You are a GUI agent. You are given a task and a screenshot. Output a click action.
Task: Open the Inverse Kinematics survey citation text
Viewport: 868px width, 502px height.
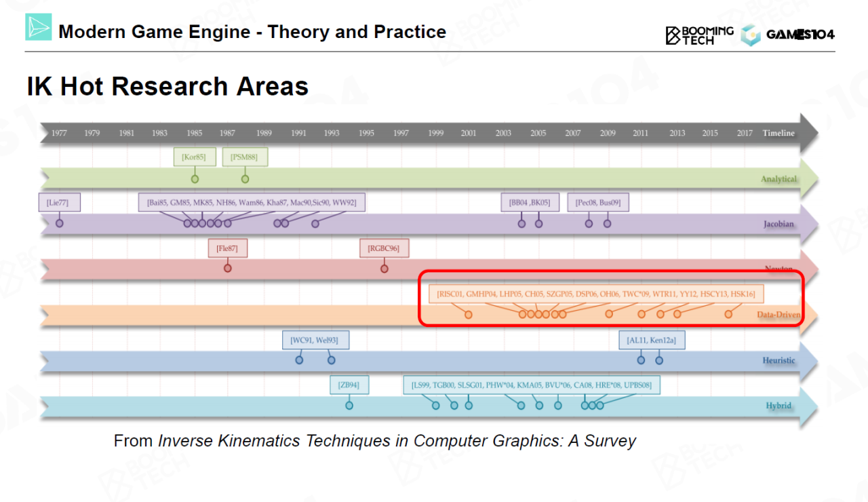click(x=397, y=441)
